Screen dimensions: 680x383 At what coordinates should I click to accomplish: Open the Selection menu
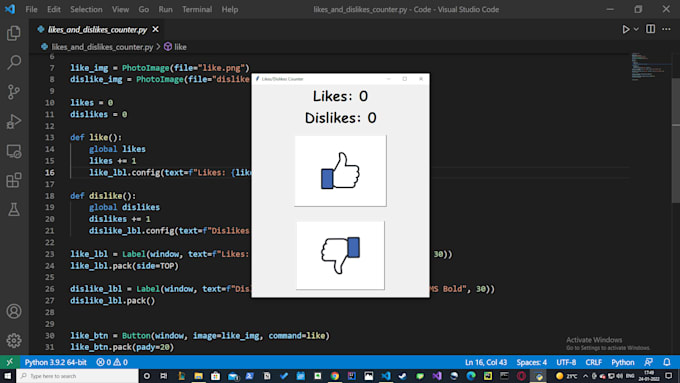click(86, 9)
